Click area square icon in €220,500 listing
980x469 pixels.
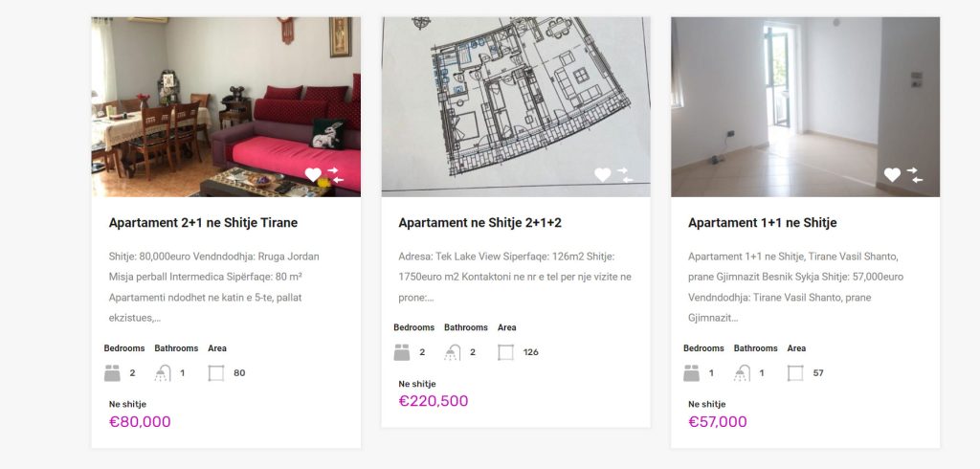click(505, 352)
